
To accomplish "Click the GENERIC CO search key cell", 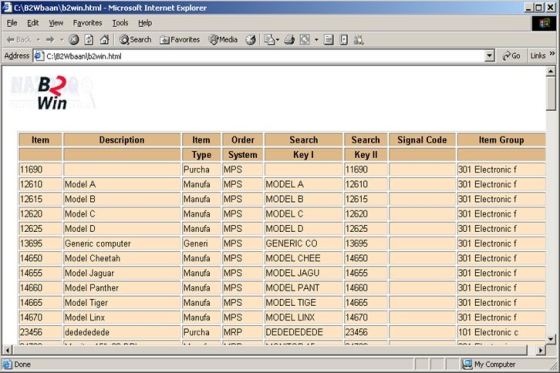I will 303,243.
